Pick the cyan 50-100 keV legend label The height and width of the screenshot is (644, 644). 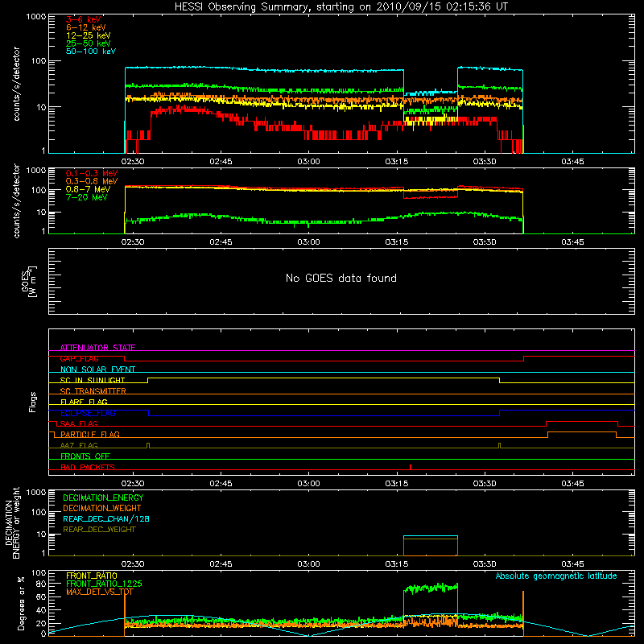(x=91, y=52)
